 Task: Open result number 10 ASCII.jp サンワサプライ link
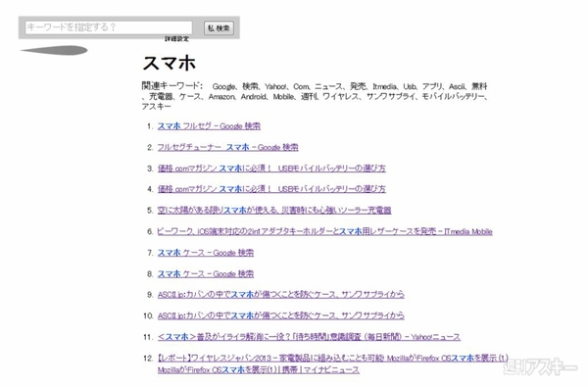click(x=281, y=315)
